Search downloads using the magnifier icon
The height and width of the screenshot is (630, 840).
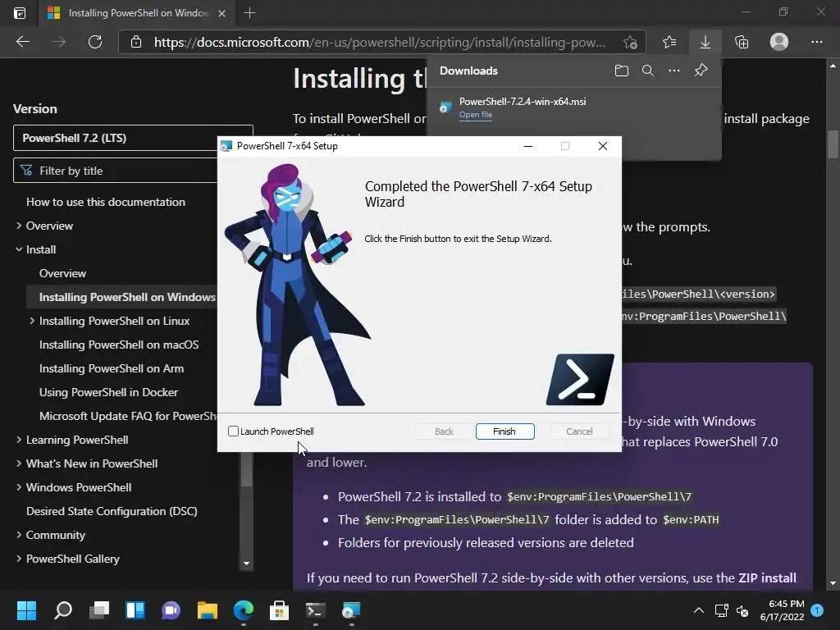point(648,71)
